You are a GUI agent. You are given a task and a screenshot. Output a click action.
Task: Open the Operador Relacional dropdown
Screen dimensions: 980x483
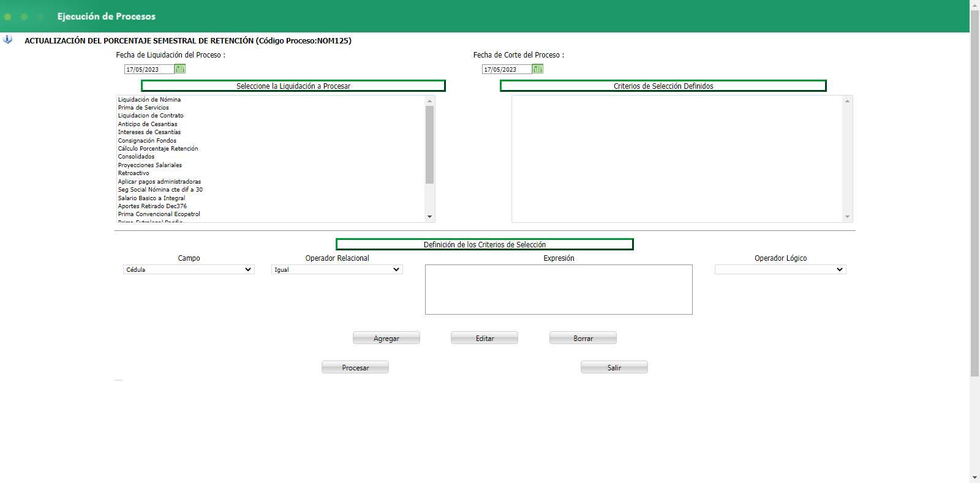tap(337, 269)
